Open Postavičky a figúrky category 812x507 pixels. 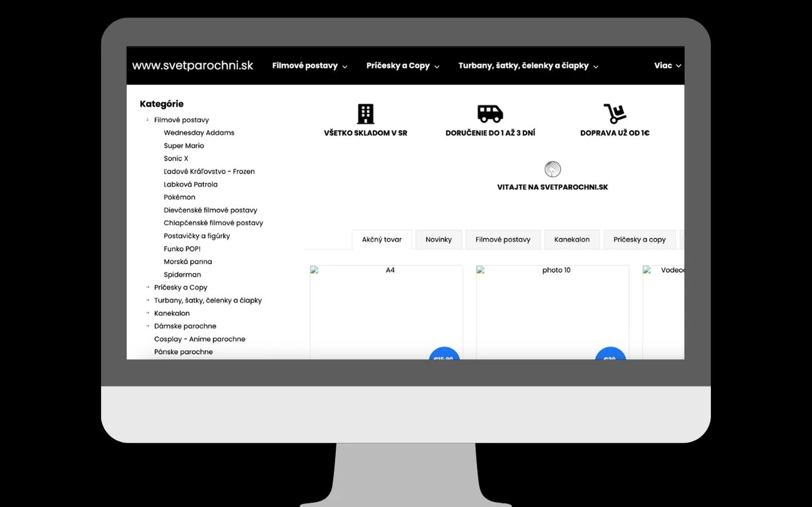point(197,236)
